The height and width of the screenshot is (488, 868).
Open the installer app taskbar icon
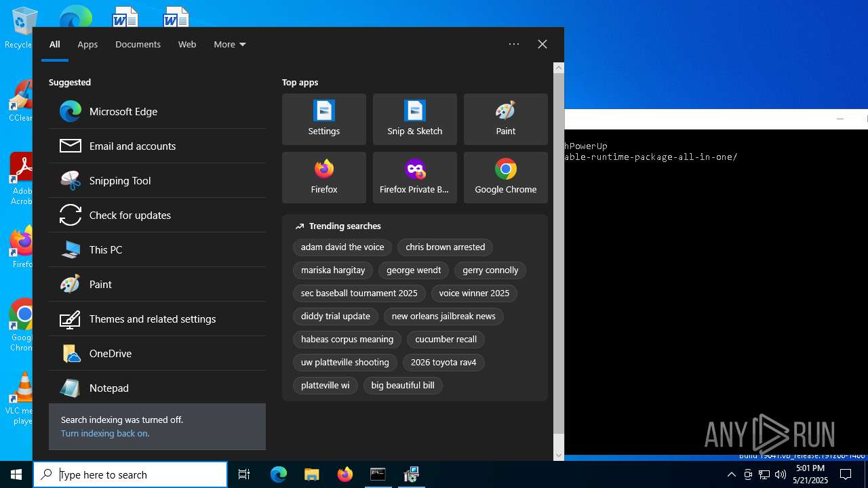(411, 474)
